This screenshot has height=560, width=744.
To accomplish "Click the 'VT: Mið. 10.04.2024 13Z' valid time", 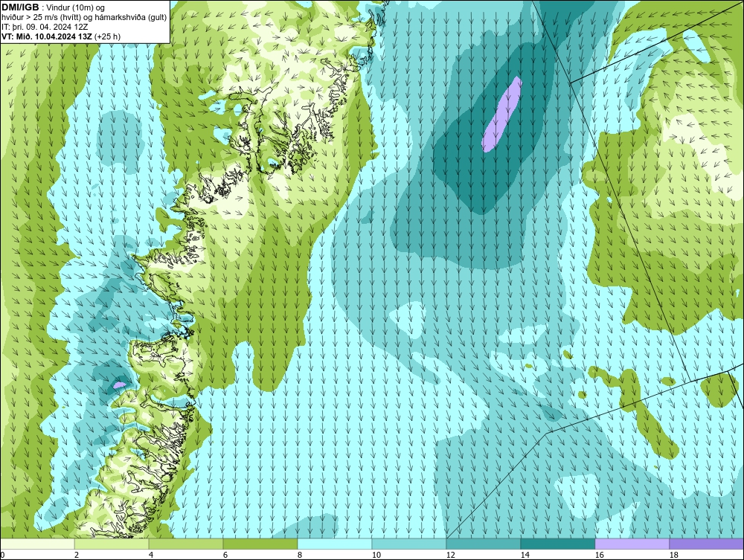I will [47, 36].
